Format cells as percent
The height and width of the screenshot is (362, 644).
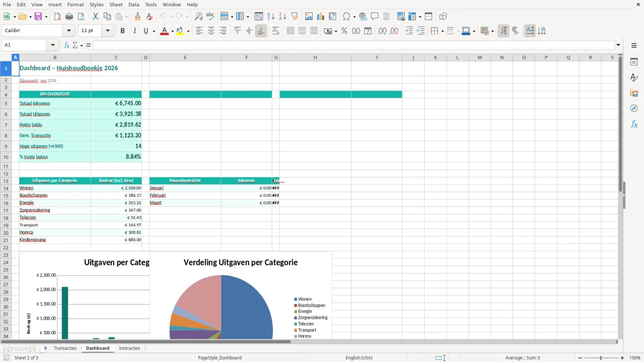[x=344, y=31]
